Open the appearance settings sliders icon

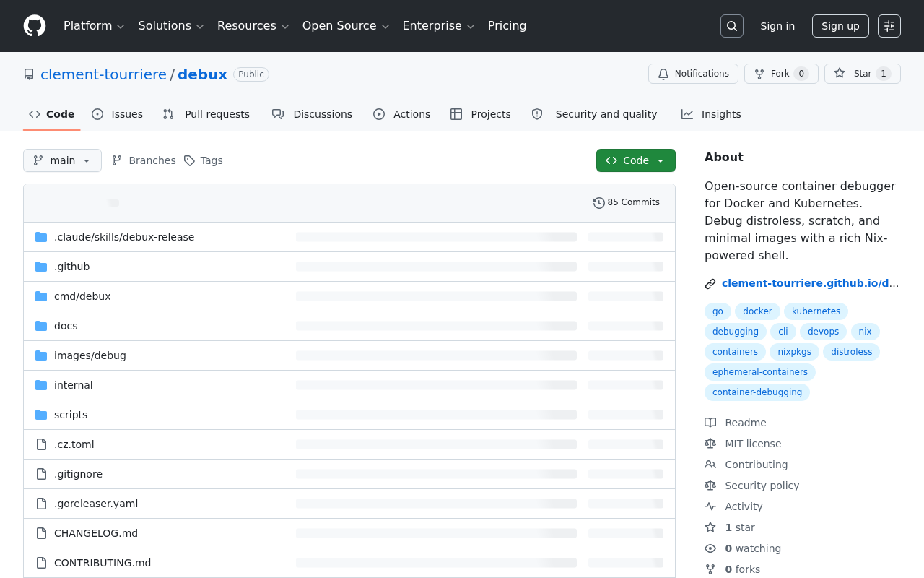tap(889, 26)
